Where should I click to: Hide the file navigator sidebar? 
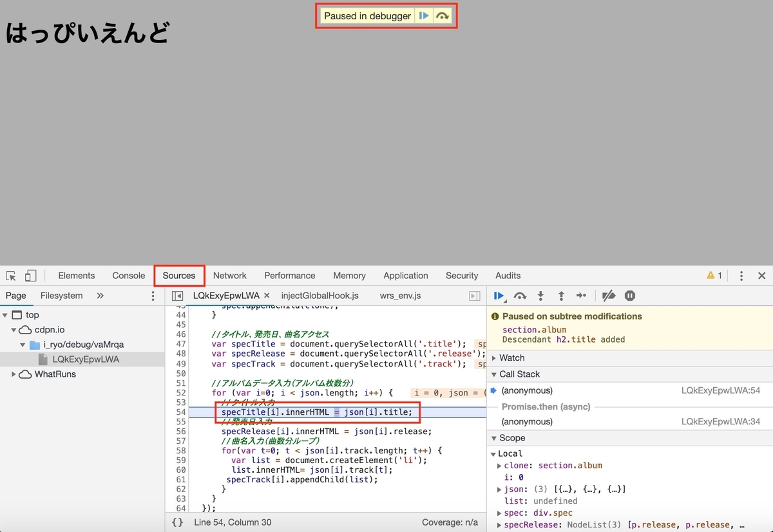click(177, 296)
